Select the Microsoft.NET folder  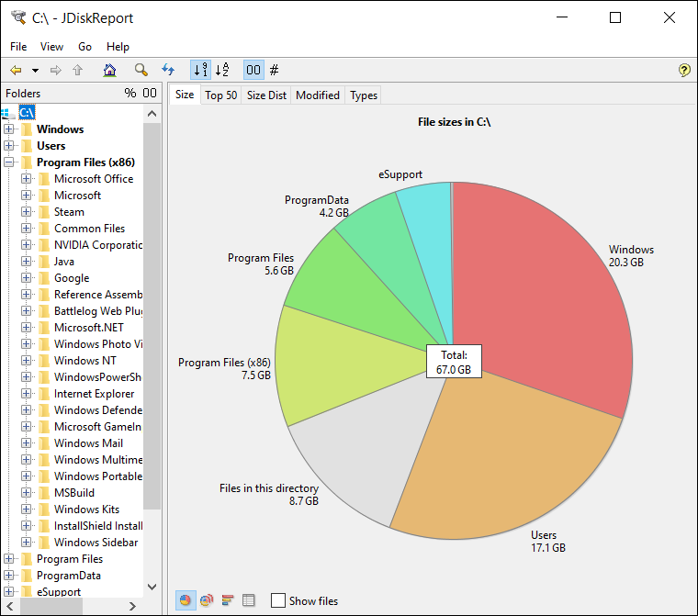click(x=89, y=328)
